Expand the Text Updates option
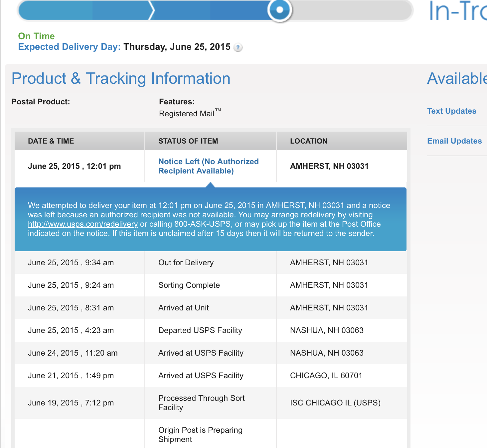Screen dimensions: 487x448 tap(451, 111)
